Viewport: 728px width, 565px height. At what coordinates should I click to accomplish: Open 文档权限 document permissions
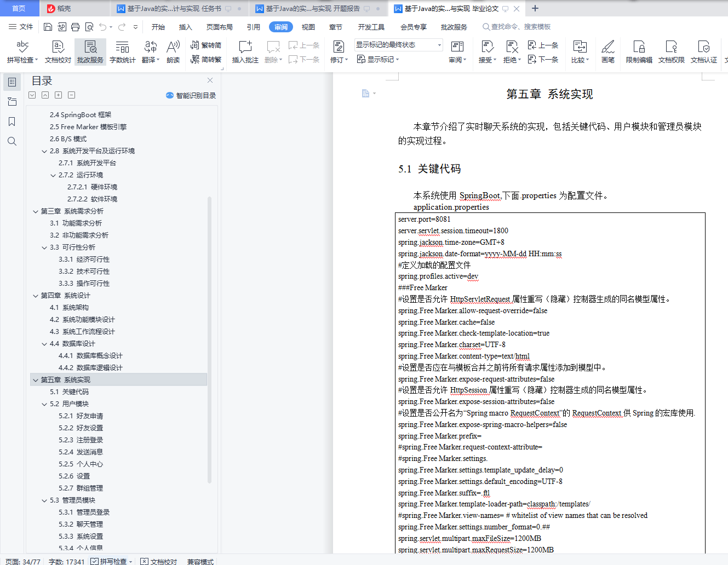tap(671, 52)
